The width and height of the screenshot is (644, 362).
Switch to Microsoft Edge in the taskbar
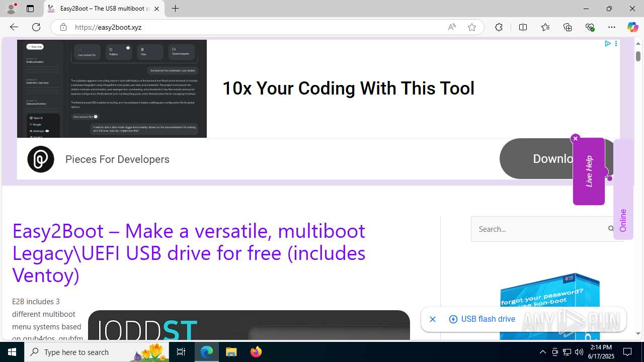click(x=207, y=352)
